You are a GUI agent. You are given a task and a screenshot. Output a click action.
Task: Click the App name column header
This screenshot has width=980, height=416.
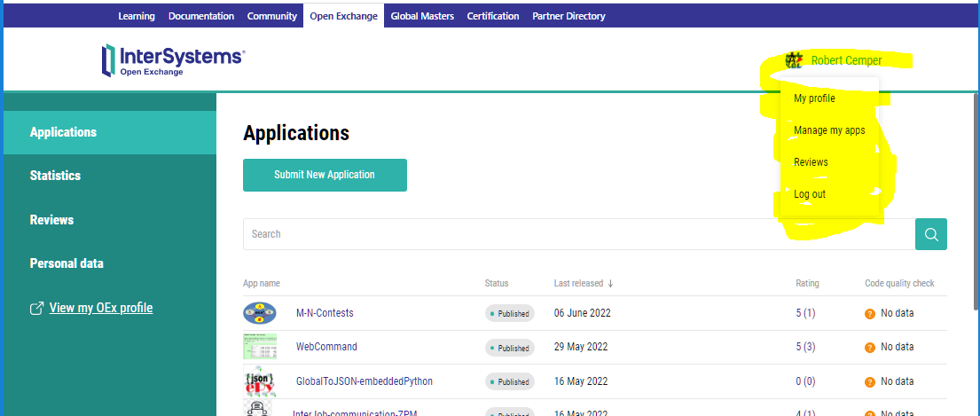262,284
